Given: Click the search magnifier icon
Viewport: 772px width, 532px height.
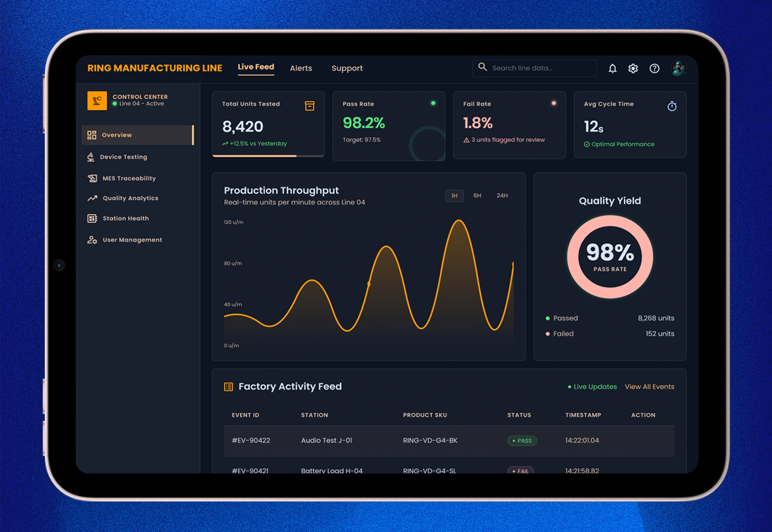Looking at the screenshot, I should click(482, 67).
